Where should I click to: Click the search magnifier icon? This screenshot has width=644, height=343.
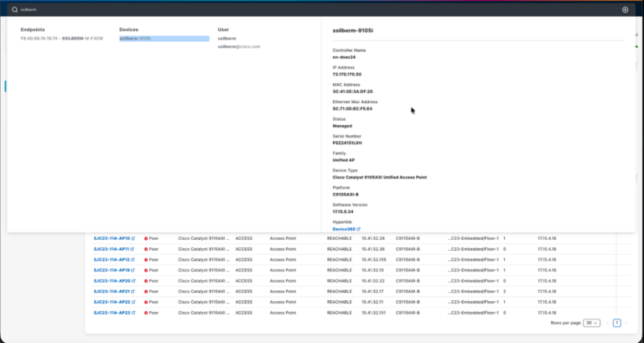coord(15,10)
